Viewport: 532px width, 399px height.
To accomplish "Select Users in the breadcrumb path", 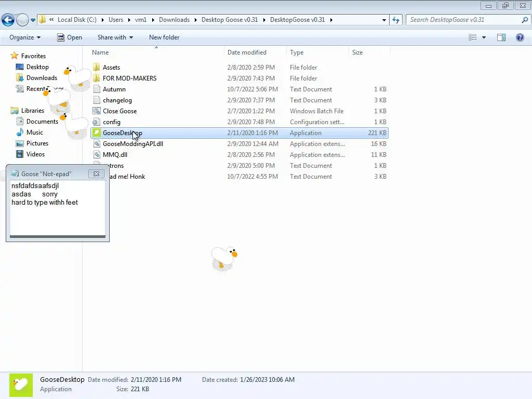I will click(116, 20).
